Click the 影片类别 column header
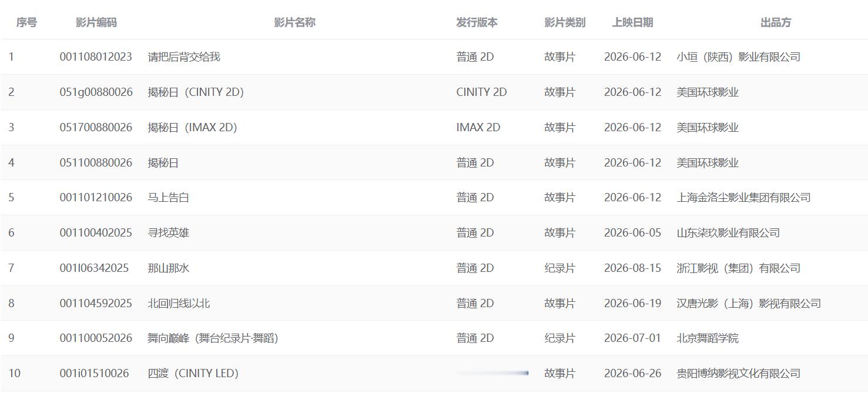 point(565,22)
